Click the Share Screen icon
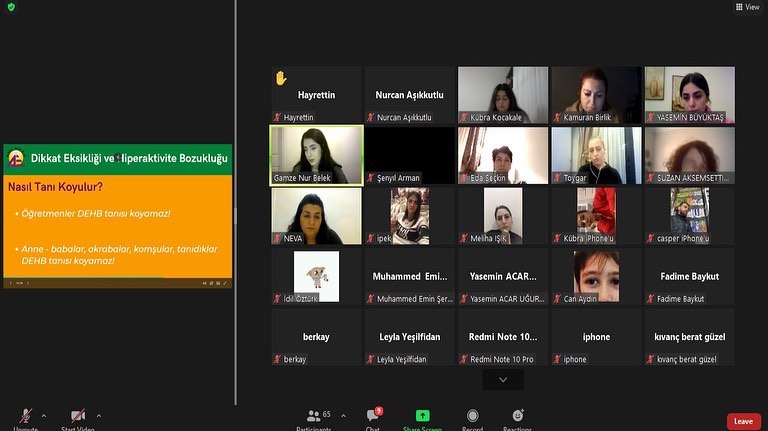 click(x=422, y=416)
